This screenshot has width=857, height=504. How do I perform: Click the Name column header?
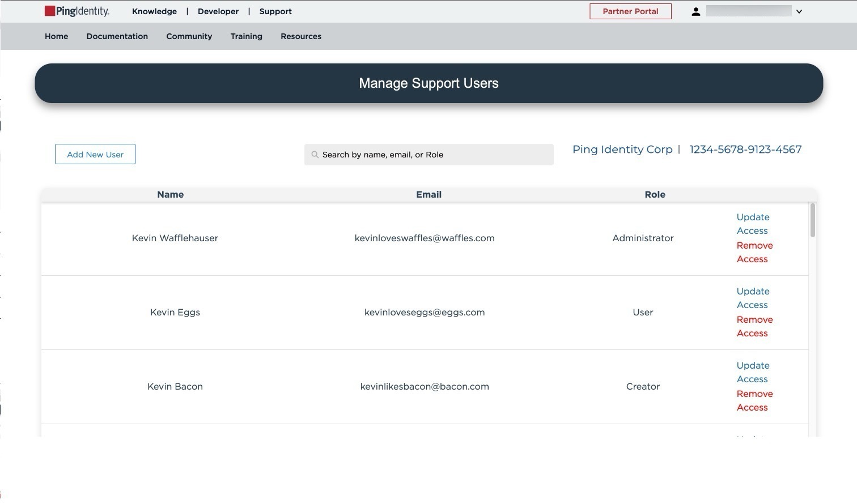pos(171,194)
